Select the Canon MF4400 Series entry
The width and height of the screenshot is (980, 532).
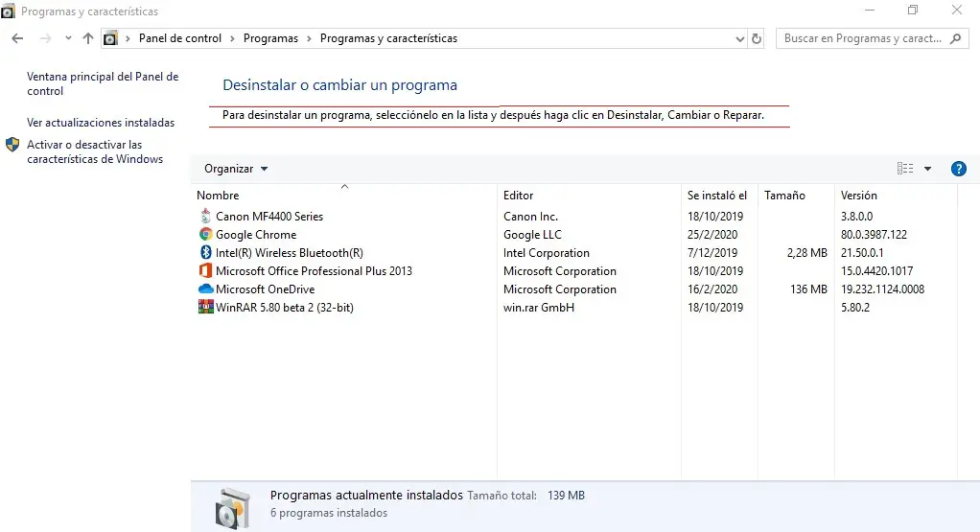(269, 216)
